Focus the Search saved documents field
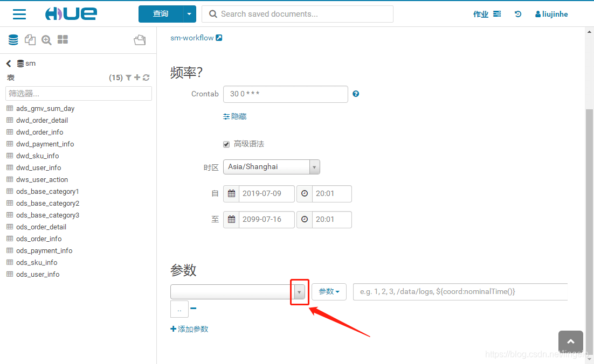 point(298,14)
